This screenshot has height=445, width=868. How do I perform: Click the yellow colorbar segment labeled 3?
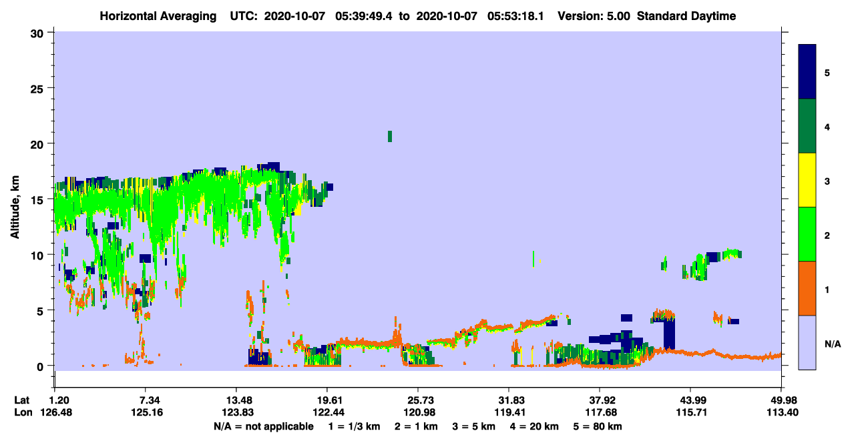click(807, 180)
